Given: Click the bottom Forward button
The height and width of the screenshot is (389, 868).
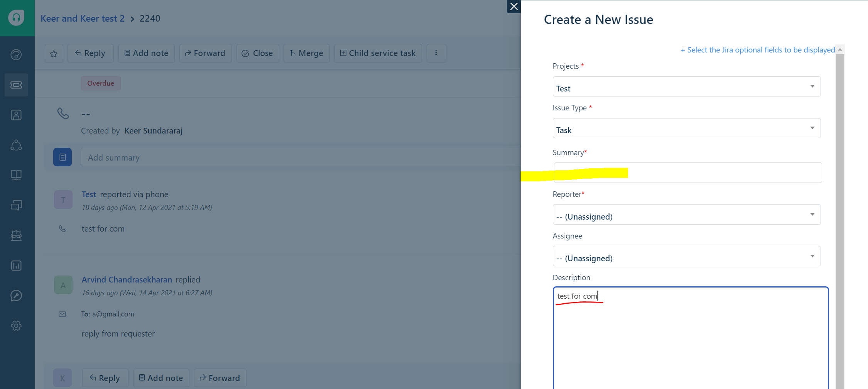Looking at the screenshot, I should click(x=220, y=378).
